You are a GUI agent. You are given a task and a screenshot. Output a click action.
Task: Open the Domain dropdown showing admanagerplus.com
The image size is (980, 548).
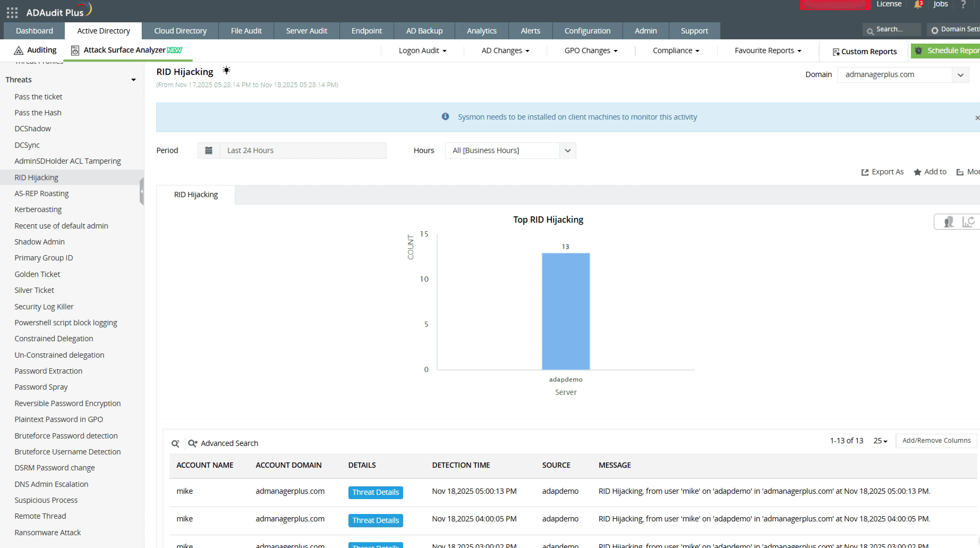(x=903, y=75)
